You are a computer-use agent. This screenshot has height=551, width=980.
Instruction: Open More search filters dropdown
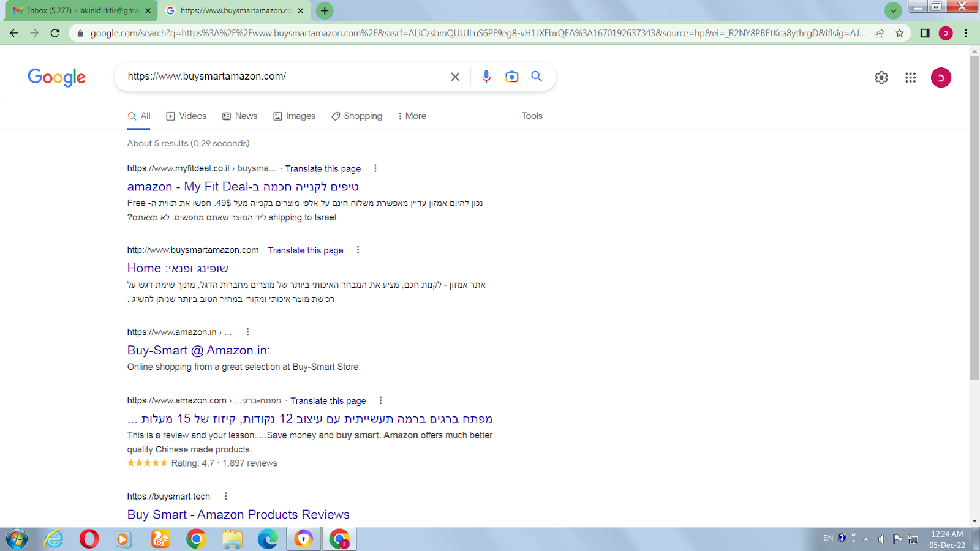pos(412,116)
